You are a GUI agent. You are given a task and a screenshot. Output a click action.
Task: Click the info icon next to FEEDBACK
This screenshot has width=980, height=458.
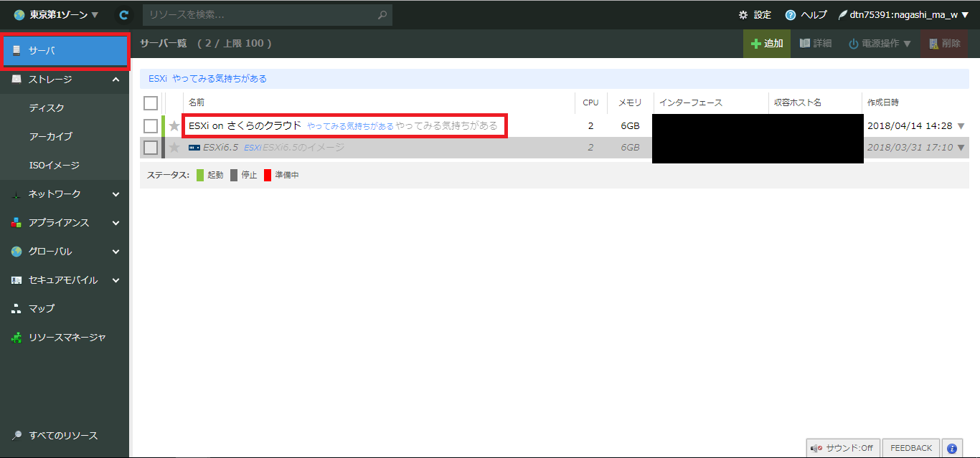pyautogui.click(x=952, y=448)
